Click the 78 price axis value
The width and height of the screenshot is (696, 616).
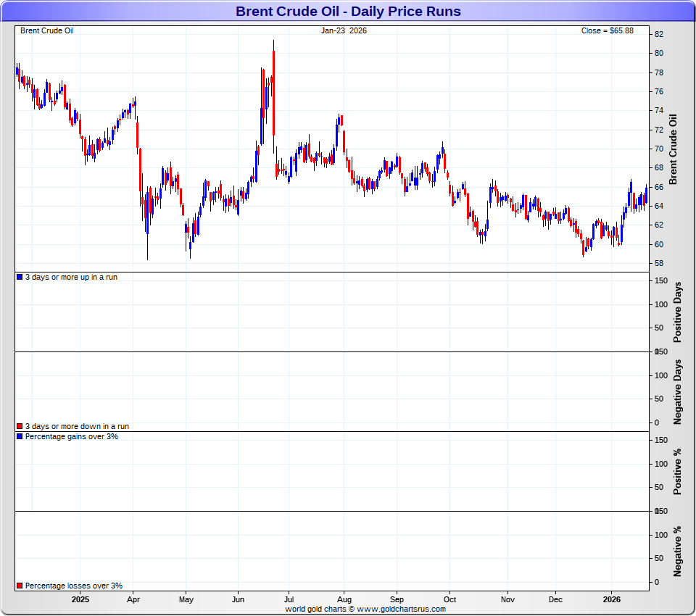(x=659, y=72)
